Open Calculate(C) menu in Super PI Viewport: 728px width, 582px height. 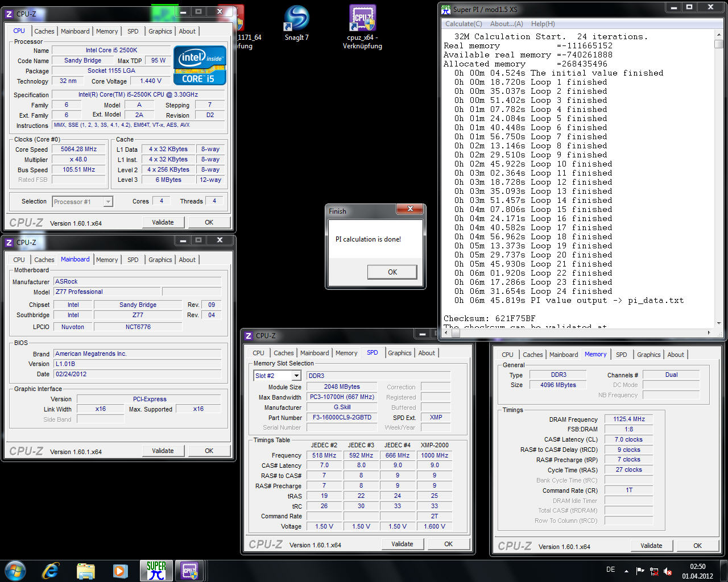pos(464,24)
